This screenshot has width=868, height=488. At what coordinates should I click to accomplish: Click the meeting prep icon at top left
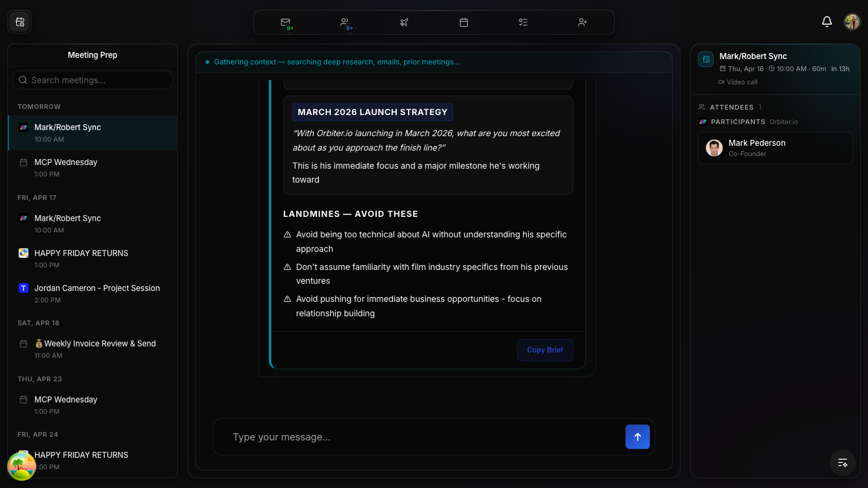pyautogui.click(x=20, y=22)
